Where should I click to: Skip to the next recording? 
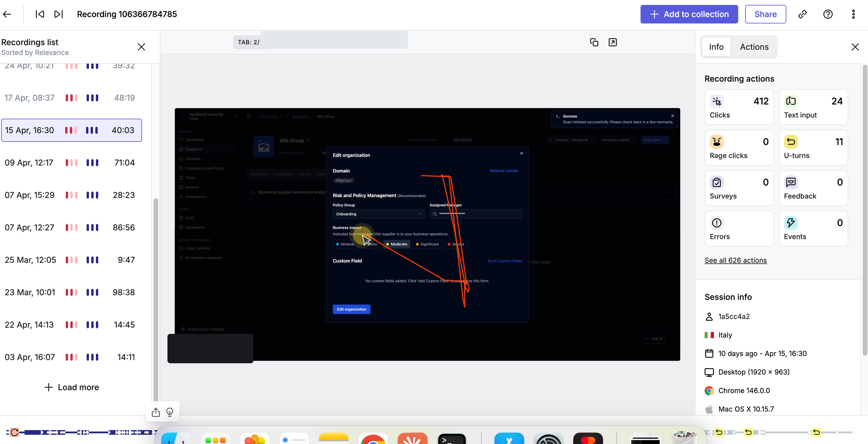(x=59, y=14)
